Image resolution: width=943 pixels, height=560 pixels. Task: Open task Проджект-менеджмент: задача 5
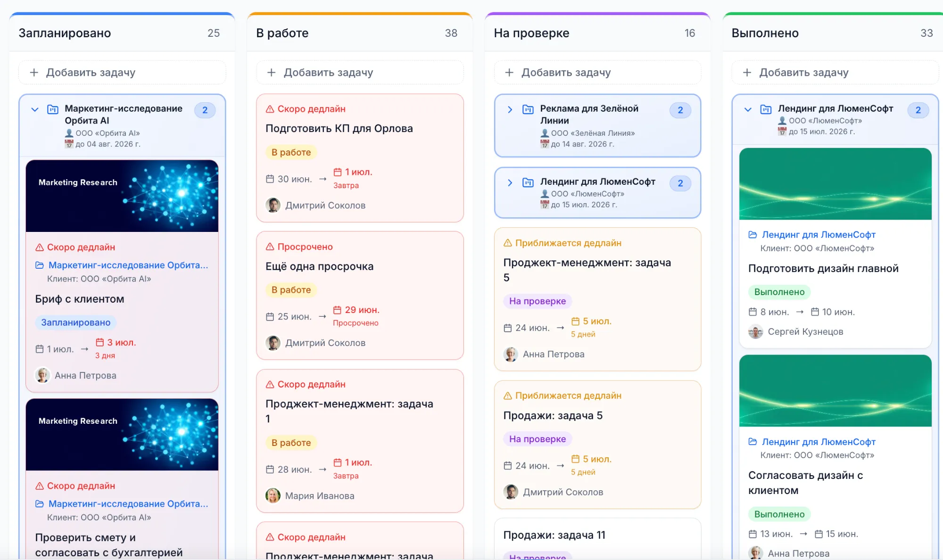click(x=587, y=270)
